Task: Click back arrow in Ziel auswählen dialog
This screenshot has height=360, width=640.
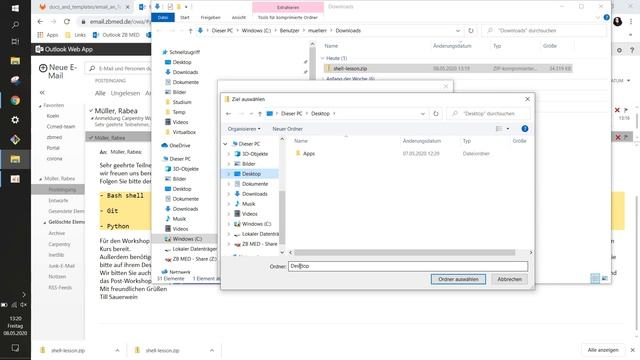Action: pyautogui.click(x=229, y=114)
